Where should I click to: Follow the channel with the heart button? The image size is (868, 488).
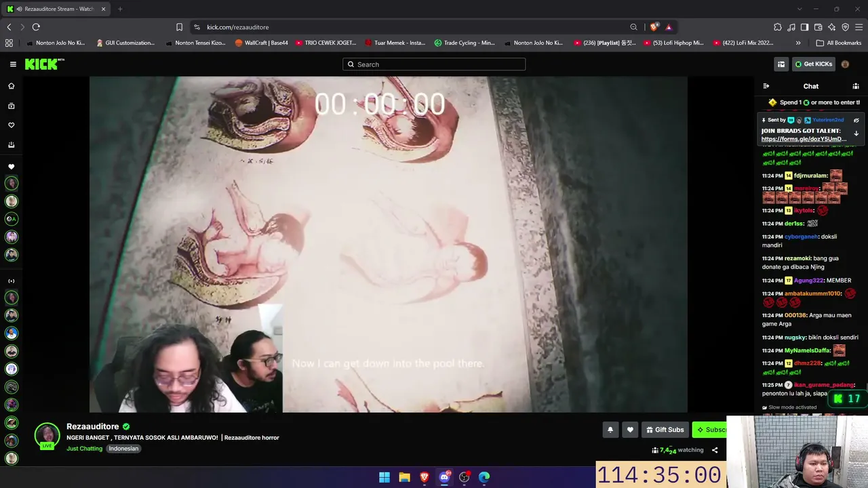click(630, 430)
